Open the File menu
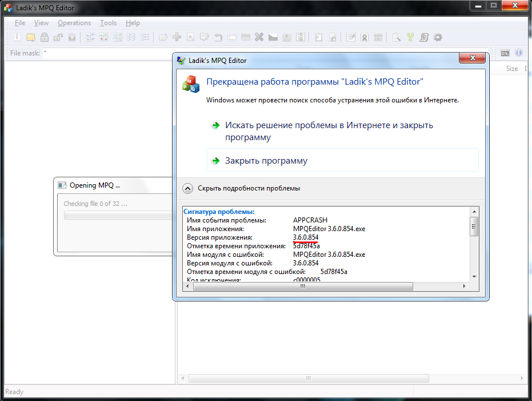 point(20,23)
